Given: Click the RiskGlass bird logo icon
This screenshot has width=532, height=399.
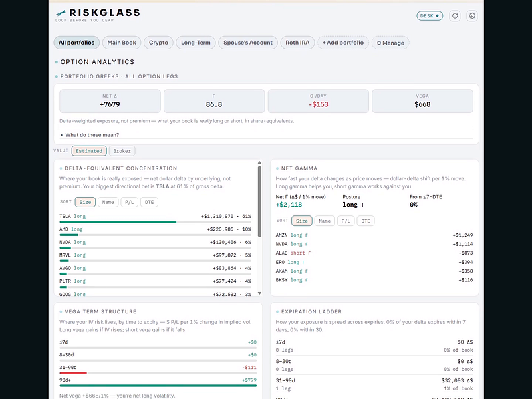Looking at the screenshot, I should coord(61,13).
